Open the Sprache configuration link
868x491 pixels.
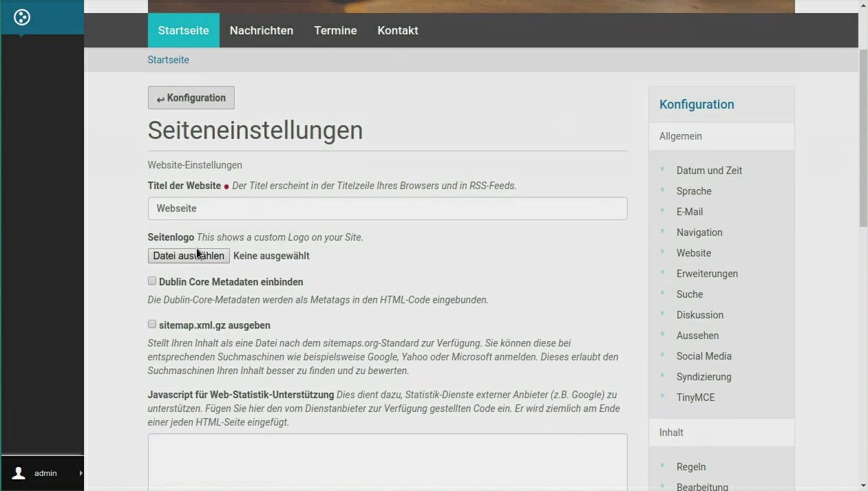click(694, 191)
